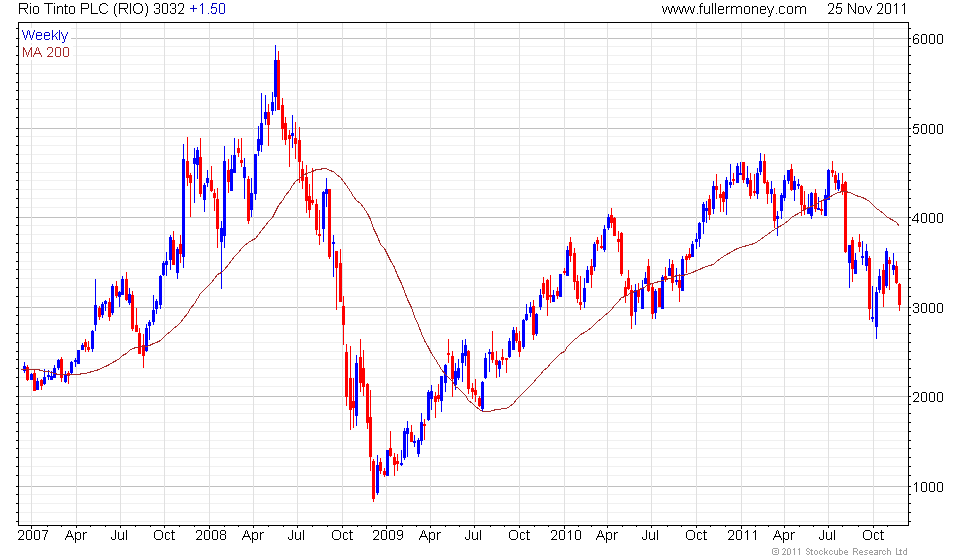Viewport: 960px width, 560px height.
Task: Click the Stockcube Research Ltd copyright text
Action: tap(839, 552)
